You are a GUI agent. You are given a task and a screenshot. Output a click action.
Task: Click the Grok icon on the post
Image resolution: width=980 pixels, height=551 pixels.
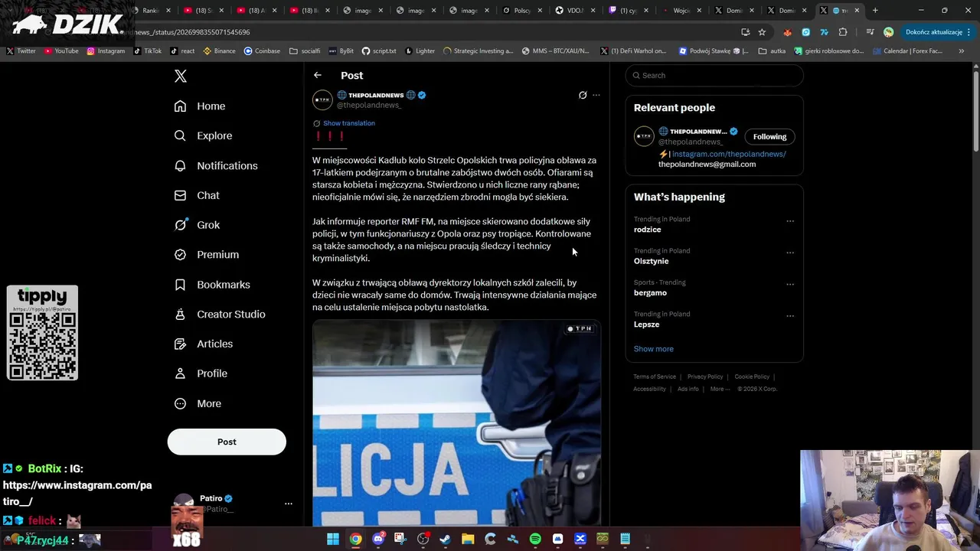pyautogui.click(x=583, y=95)
